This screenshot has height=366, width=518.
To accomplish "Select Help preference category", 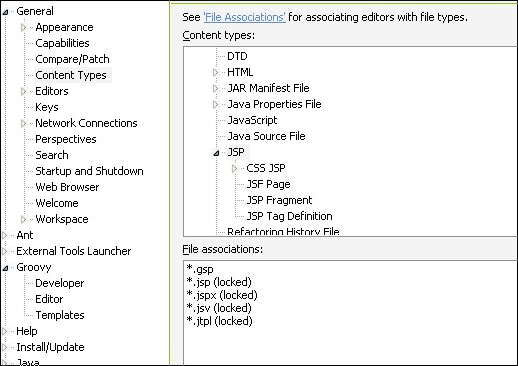I will tap(27, 331).
